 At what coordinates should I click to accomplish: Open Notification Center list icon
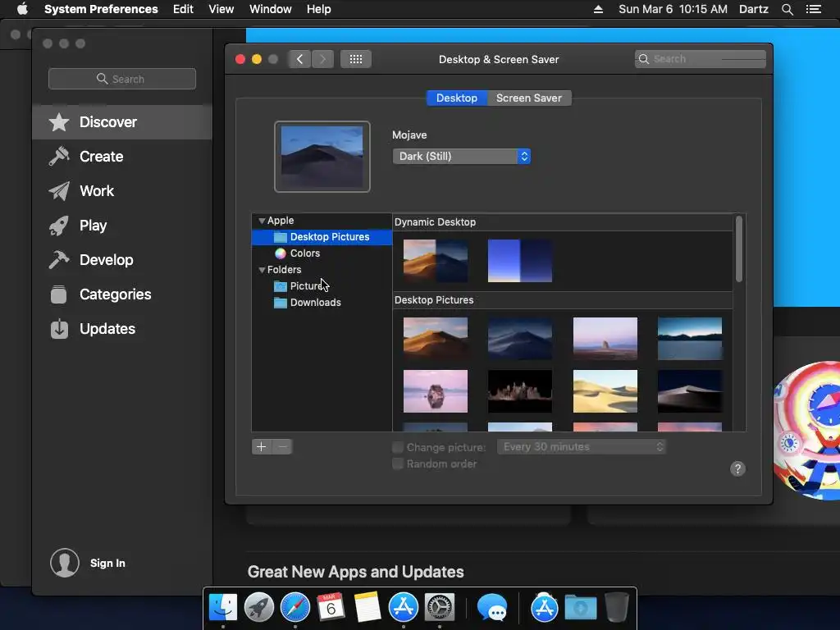click(814, 9)
